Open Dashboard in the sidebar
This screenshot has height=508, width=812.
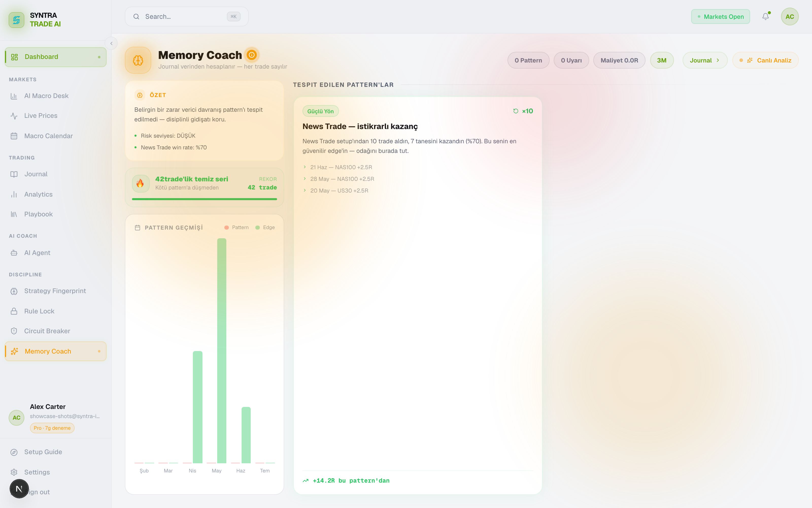[55, 57]
